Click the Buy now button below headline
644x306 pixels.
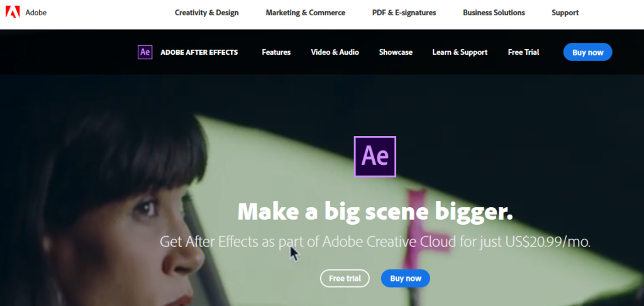tap(406, 278)
